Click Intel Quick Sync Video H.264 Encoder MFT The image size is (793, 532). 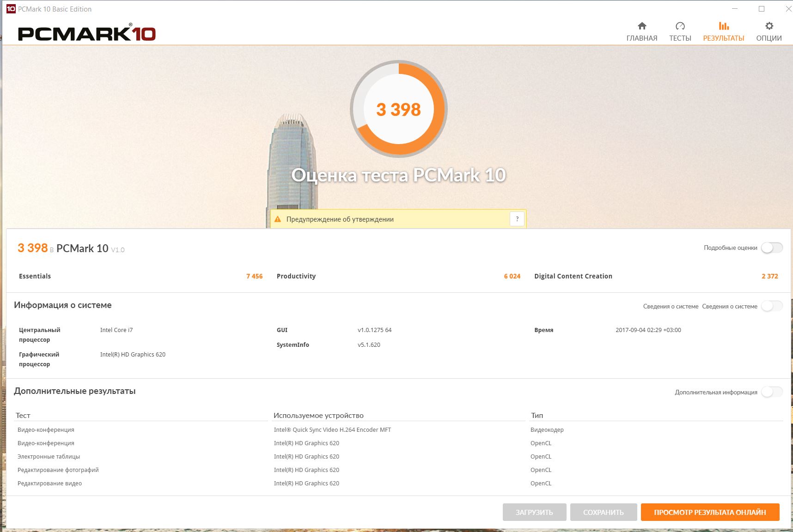pos(332,430)
